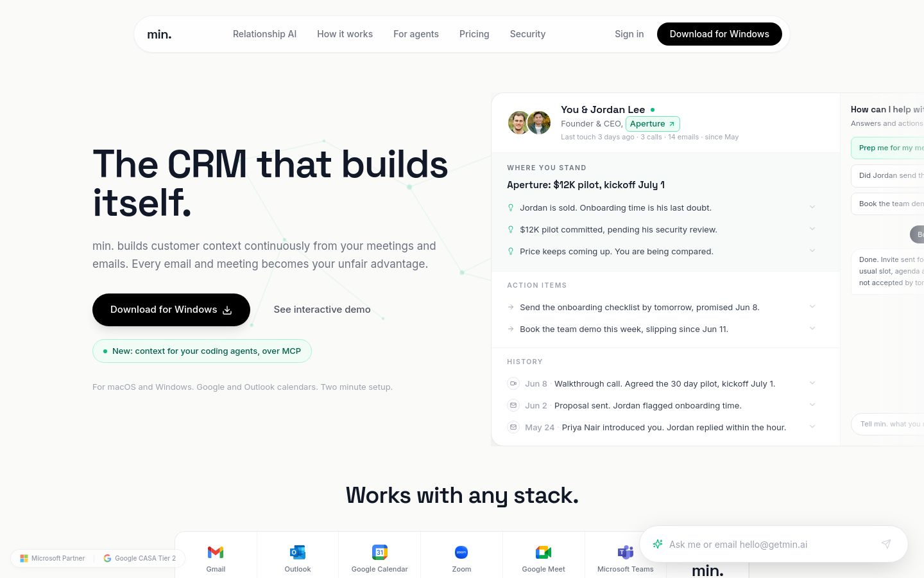Click the "You & Jordan Lee" name heading
The width and height of the screenshot is (924, 578).
pos(603,110)
